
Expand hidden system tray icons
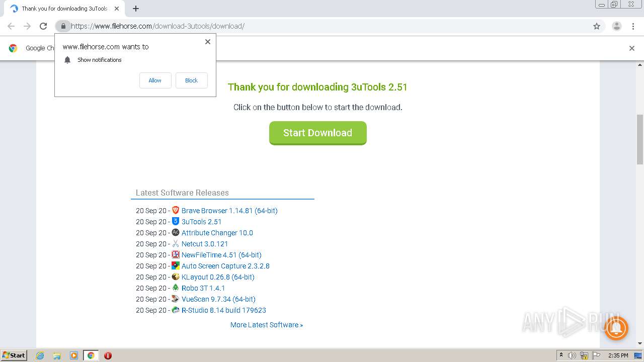(561, 355)
